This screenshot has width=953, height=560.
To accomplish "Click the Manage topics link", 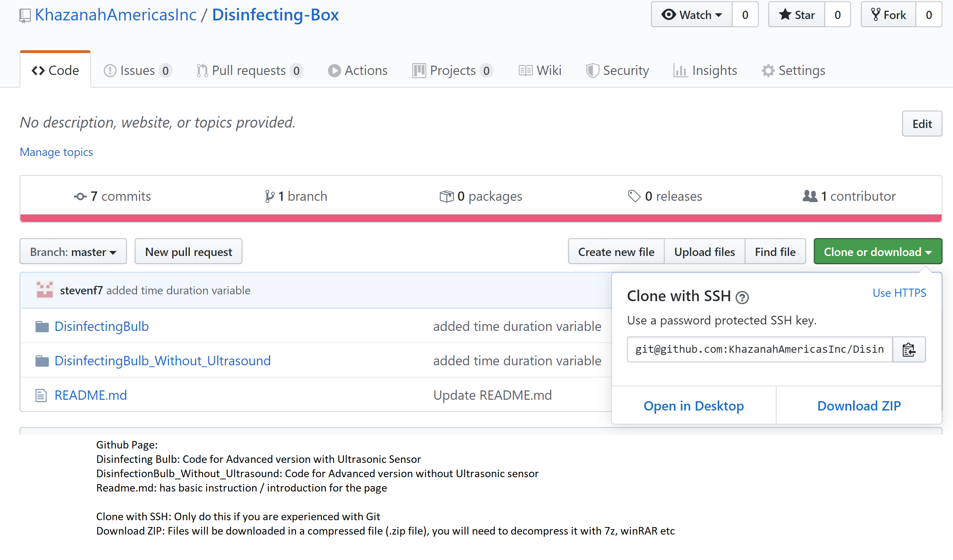I will (x=56, y=152).
